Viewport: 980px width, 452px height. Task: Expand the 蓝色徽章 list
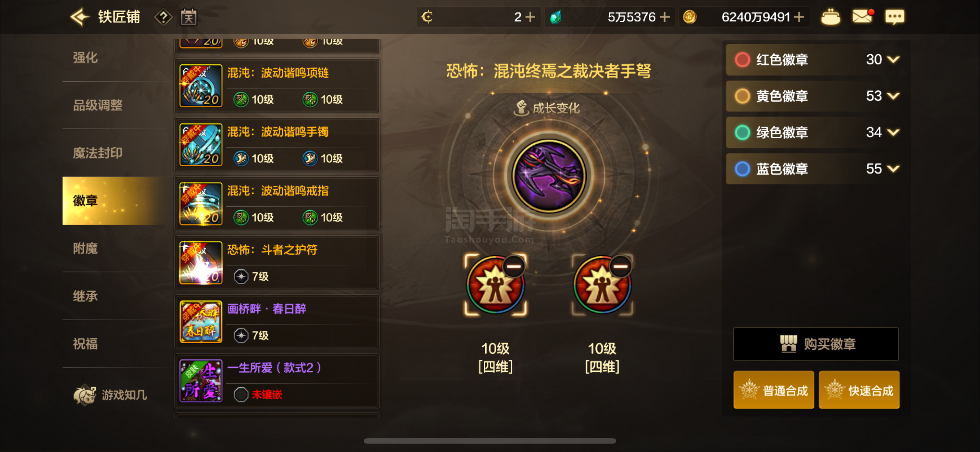[893, 169]
